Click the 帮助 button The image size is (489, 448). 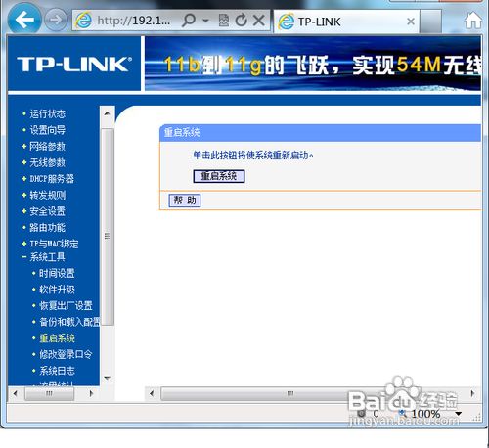[185, 201]
